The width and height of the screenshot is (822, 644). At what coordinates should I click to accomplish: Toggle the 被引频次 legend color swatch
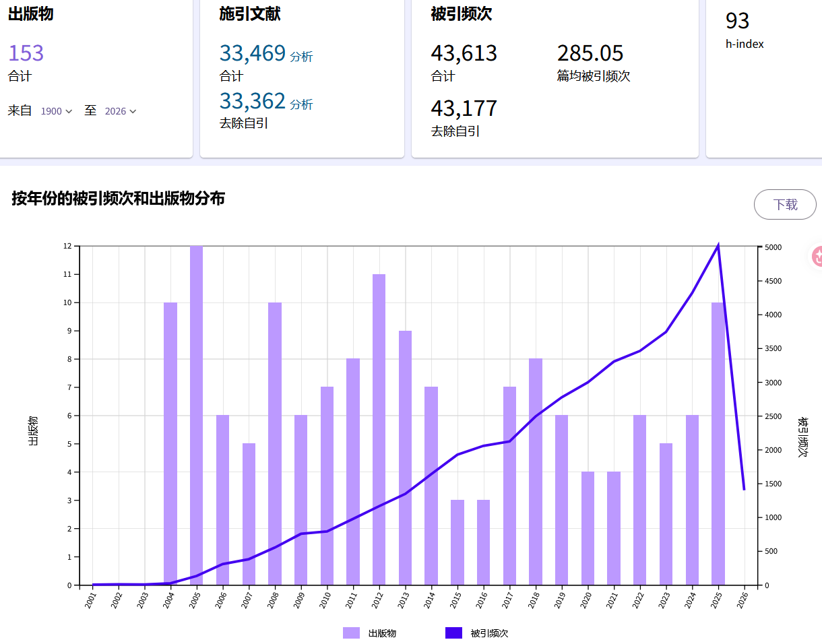pyautogui.click(x=453, y=633)
